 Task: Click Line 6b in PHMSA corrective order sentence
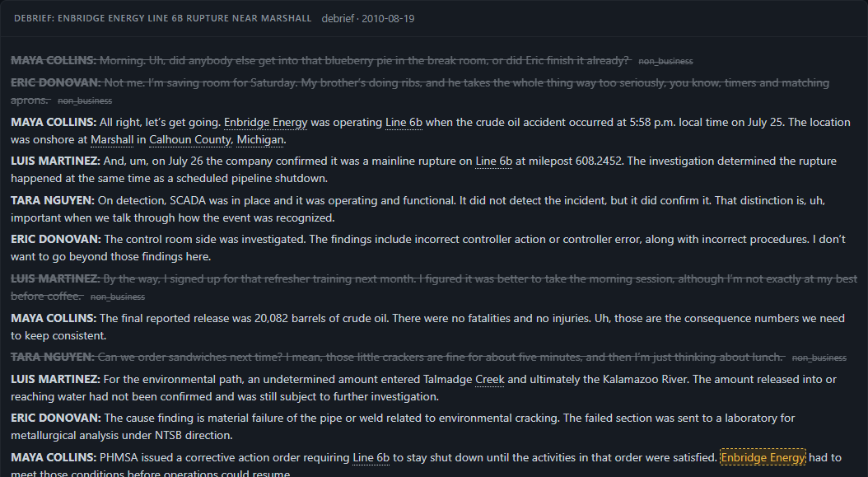(x=371, y=457)
